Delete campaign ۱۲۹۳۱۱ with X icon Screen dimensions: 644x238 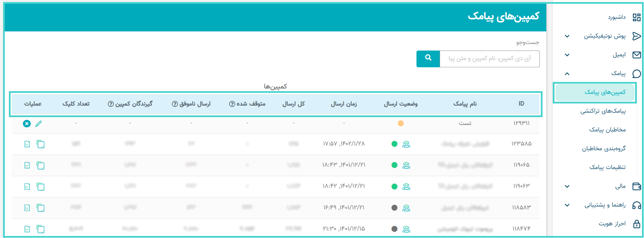(27, 124)
